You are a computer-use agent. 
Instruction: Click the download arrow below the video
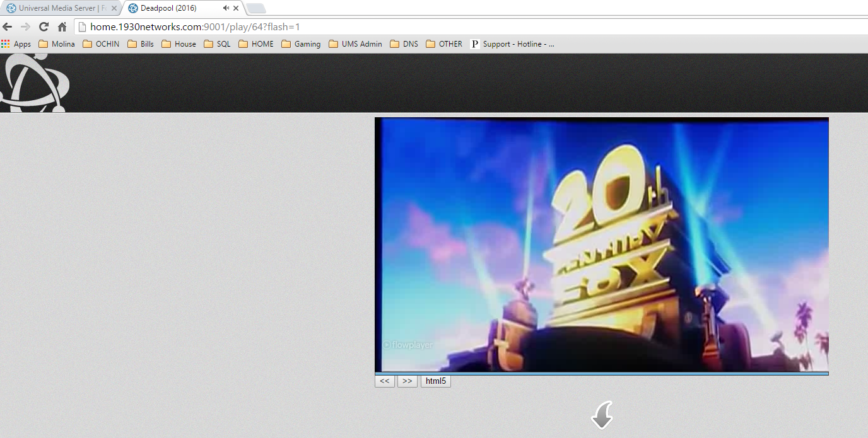tap(602, 415)
